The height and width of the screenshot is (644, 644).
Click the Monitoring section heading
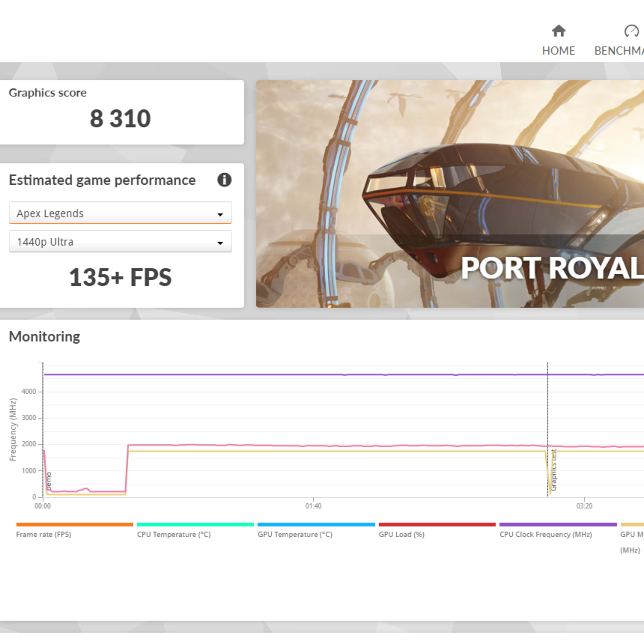(44, 336)
